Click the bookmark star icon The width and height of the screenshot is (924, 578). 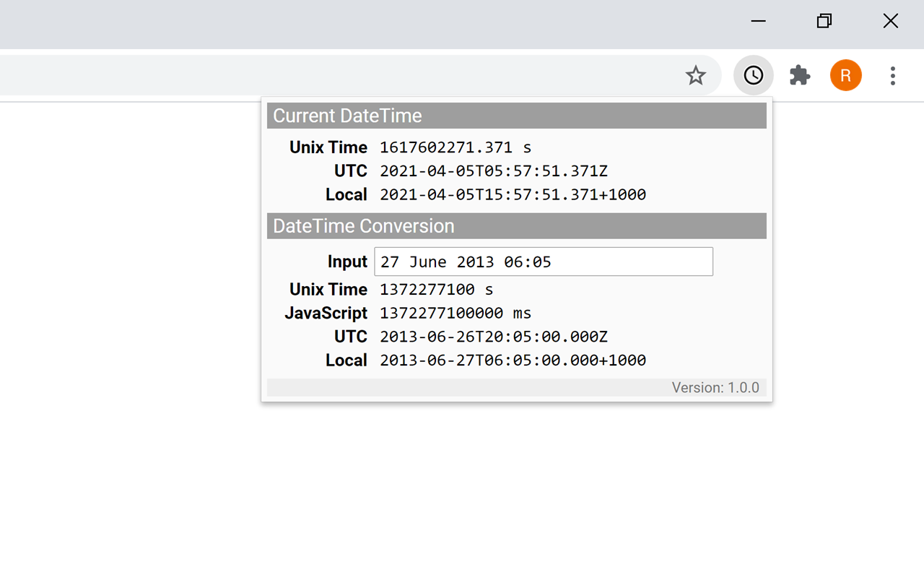coord(696,75)
